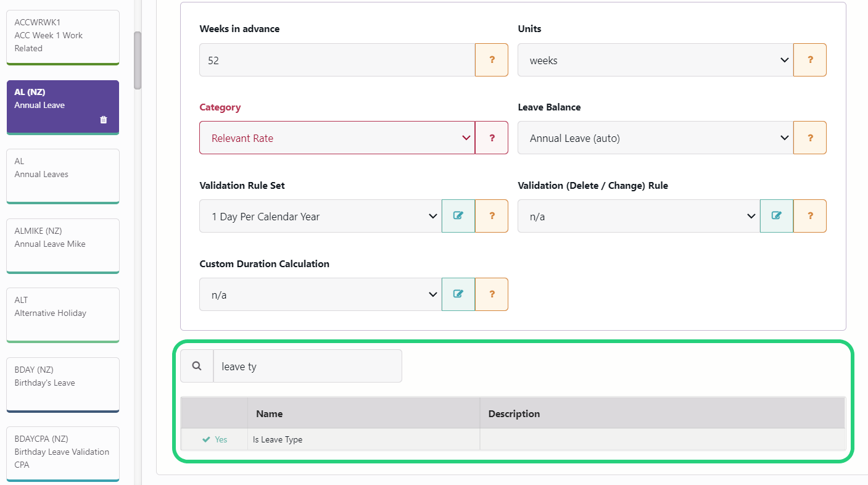Image resolution: width=868 pixels, height=485 pixels.
Task: Open help for Validation (Delete / Change) Rule
Action: point(810,216)
